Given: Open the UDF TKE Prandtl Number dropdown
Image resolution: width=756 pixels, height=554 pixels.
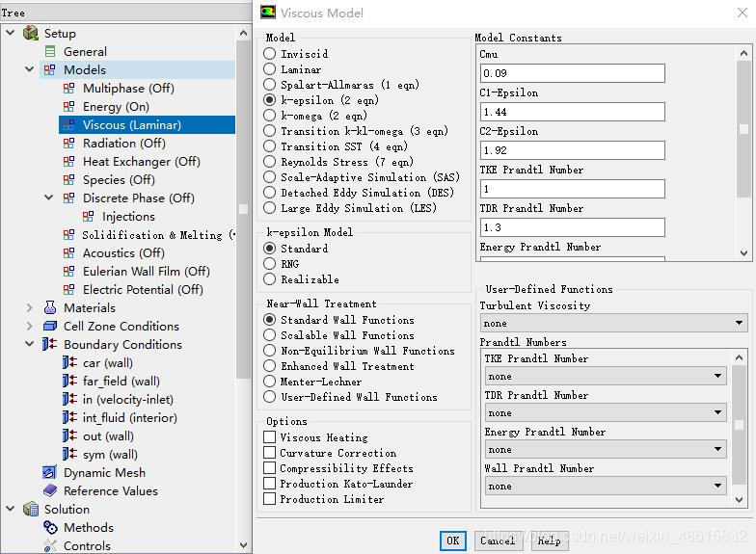Looking at the screenshot, I should coord(606,376).
